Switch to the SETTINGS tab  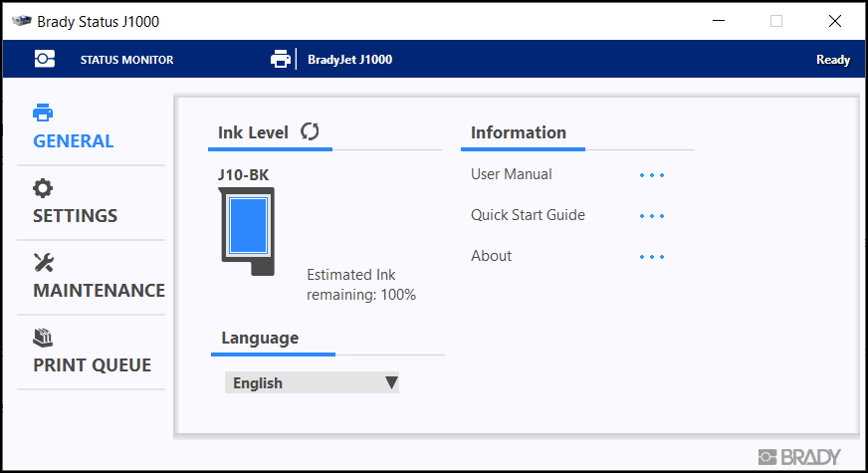(x=76, y=216)
